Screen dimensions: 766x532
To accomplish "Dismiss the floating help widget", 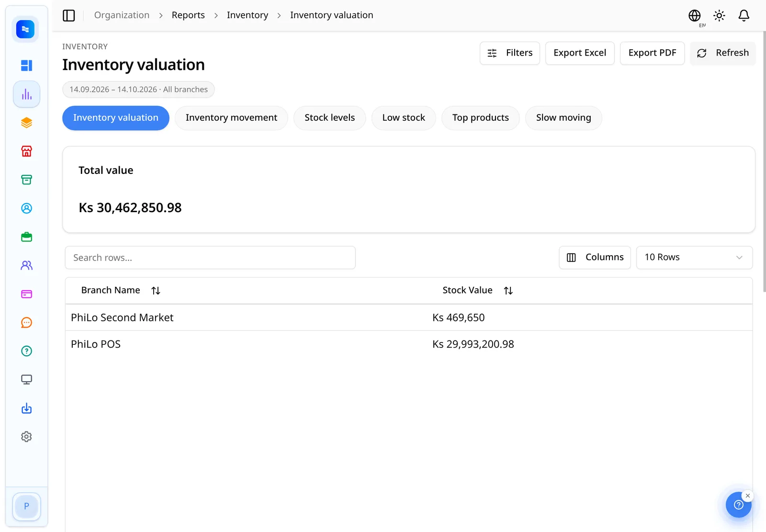I will [748, 496].
